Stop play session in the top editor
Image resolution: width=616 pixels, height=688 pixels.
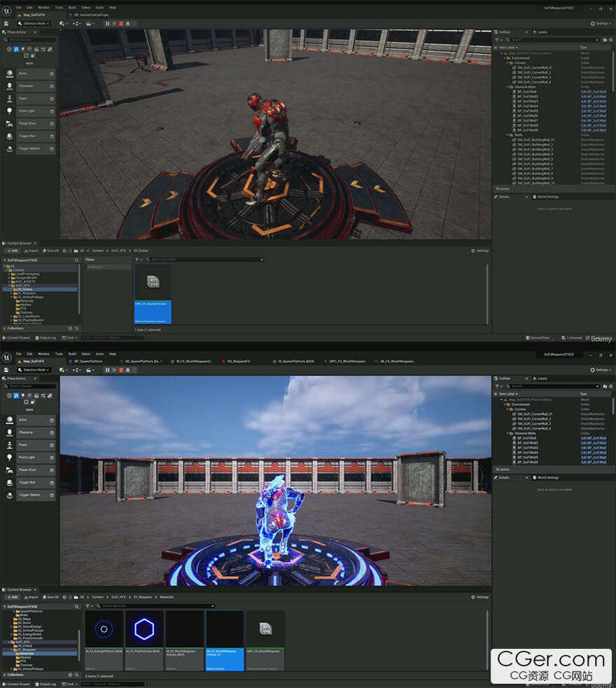point(121,24)
